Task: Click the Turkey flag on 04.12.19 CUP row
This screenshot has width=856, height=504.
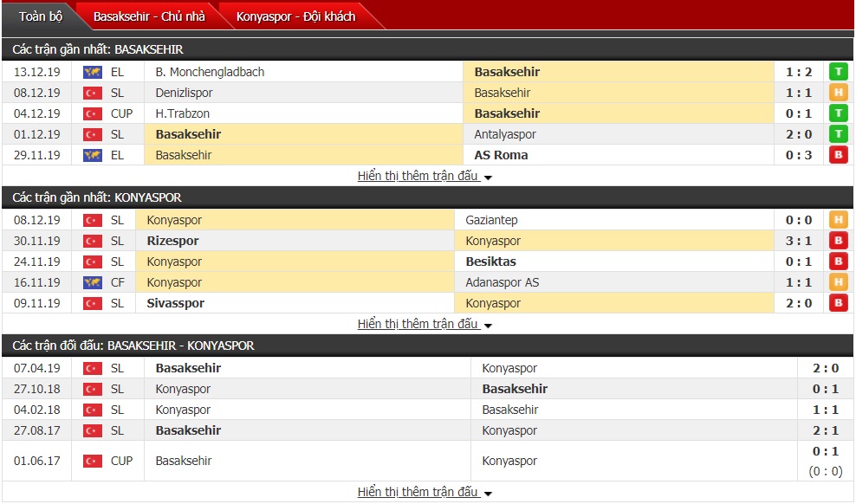Action: pyautogui.click(x=92, y=113)
